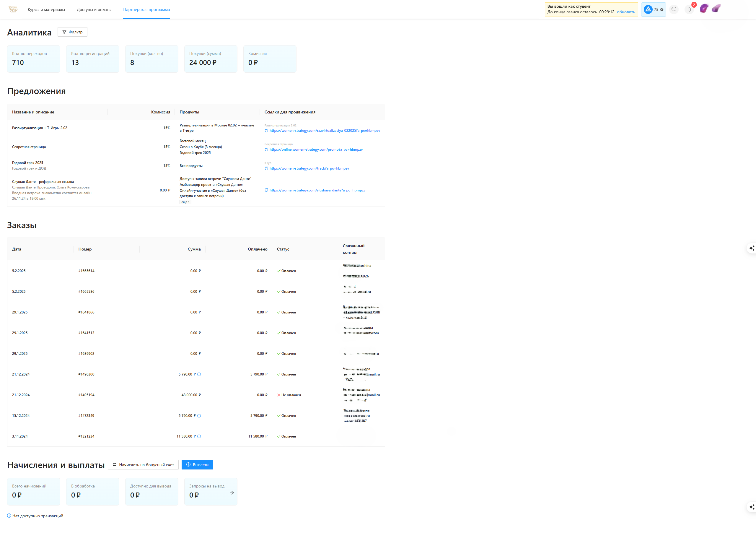Click the sparkle assistant icon at right edge

point(751,248)
